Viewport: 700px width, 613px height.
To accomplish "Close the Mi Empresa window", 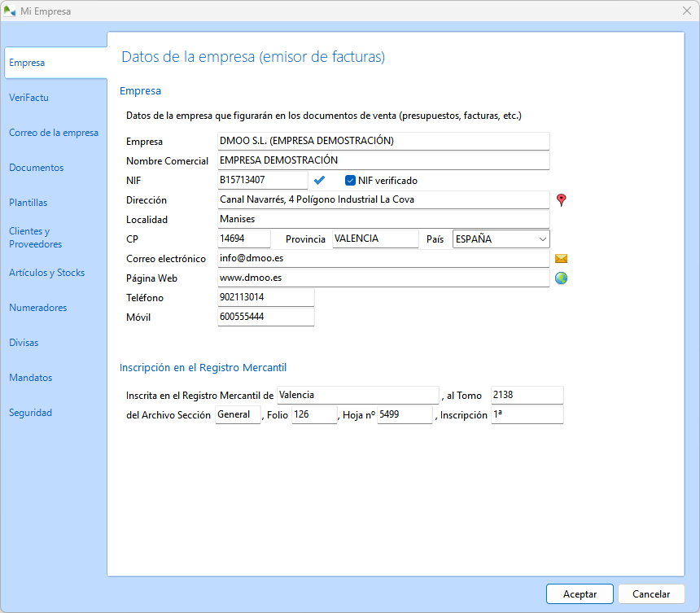I will 686,11.
